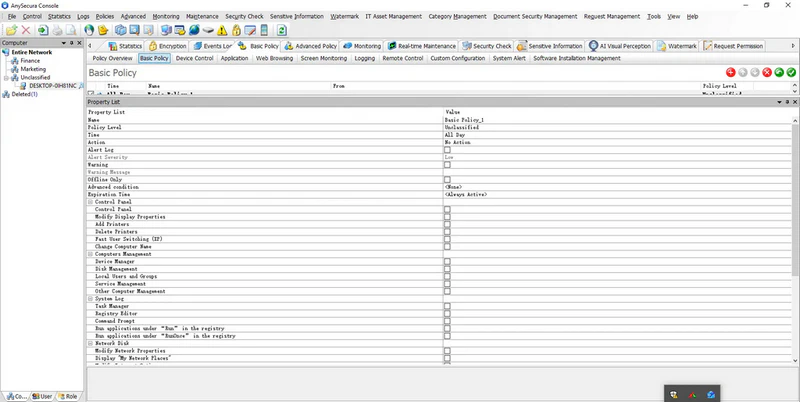Image resolution: width=800 pixels, height=402 pixels.
Task: Switch to the Advanced Policy tab
Action: tap(311, 46)
